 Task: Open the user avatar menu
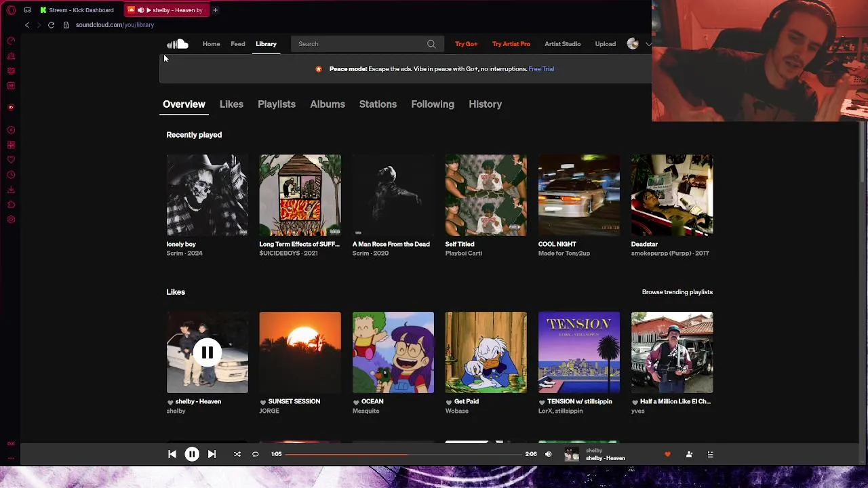(633, 44)
